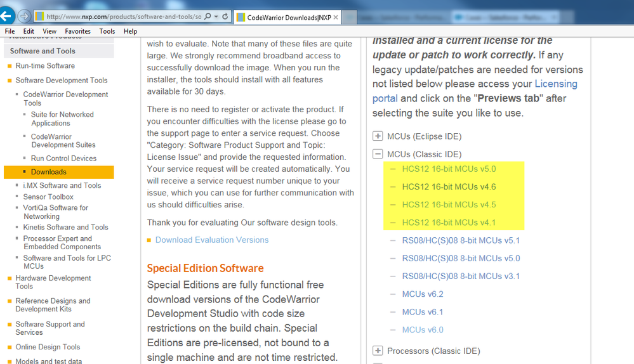Open HCS12 16-bit MCUs v4.5 link
Screen dimensions: 634x364
tap(449, 204)
